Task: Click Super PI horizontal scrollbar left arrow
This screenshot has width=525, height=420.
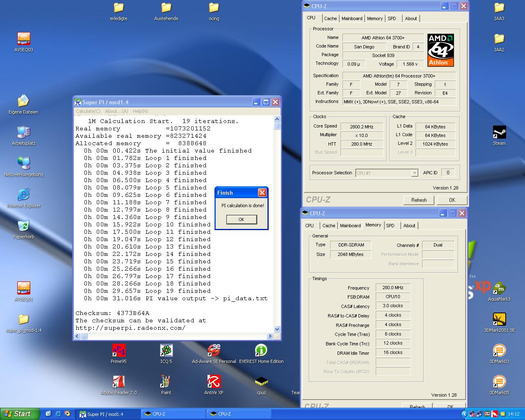Action: (x=77, y=336)
